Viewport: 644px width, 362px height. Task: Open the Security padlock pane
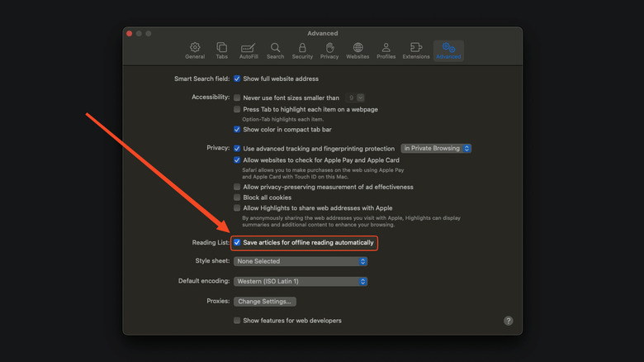302,50
